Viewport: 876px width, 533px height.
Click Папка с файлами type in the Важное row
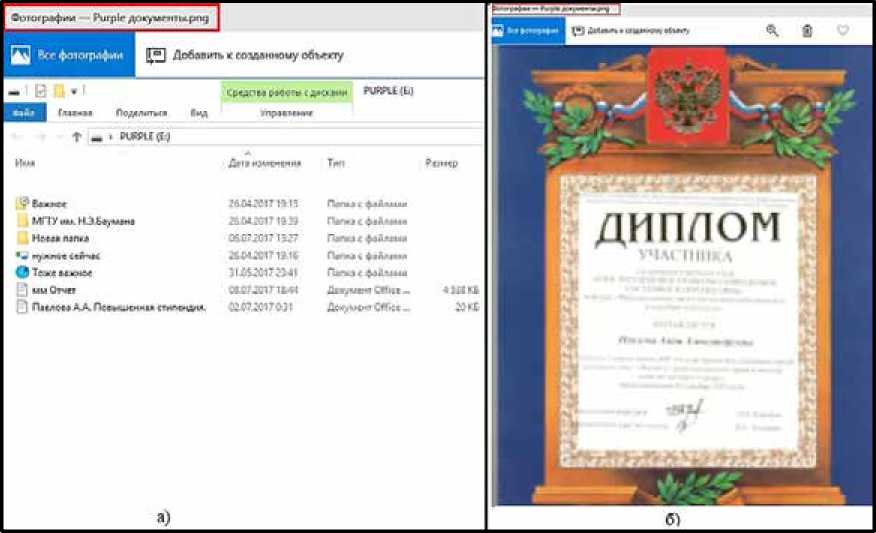click(367, 204)
